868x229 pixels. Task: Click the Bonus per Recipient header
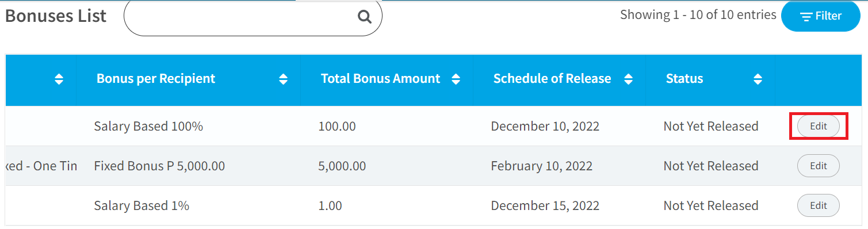tap(156, 79)
